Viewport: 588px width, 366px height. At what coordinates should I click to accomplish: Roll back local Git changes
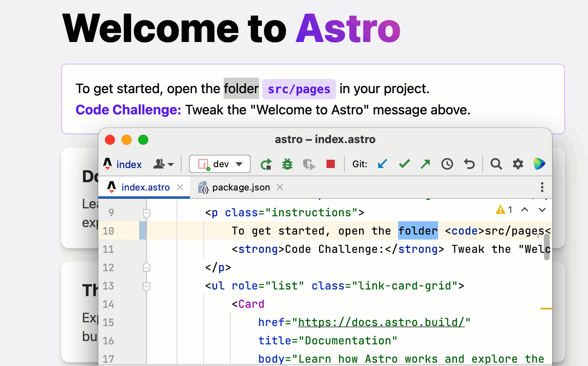(469, 164)
